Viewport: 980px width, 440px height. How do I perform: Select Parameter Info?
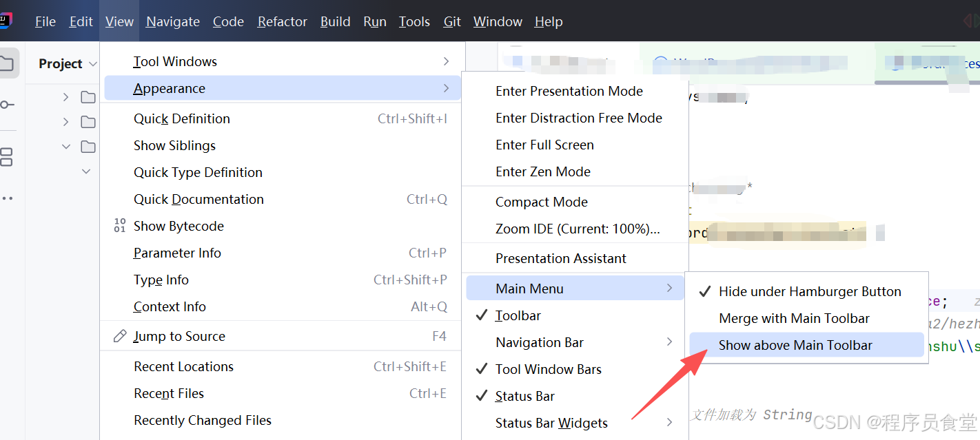[x=283, y=253]
